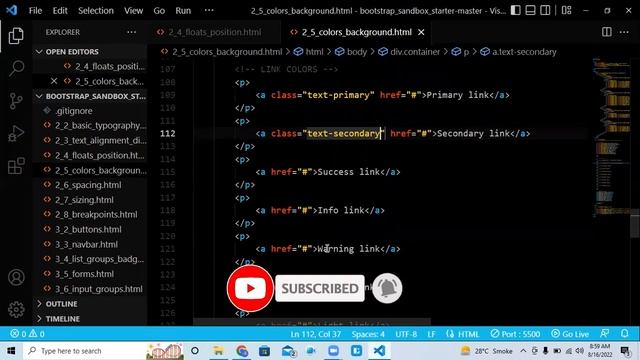
Task: Open the Search view in activity bar
Action: [16, 68]
